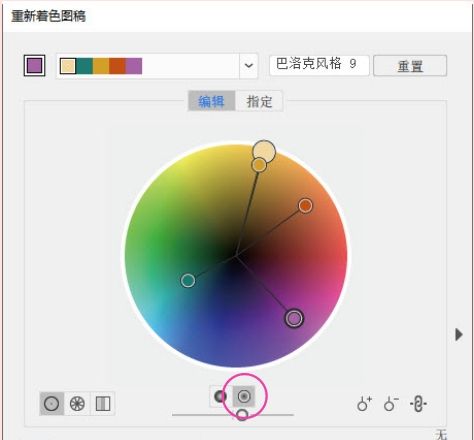
Task: Click the active purple color swatch
Action: coord(35,65)
